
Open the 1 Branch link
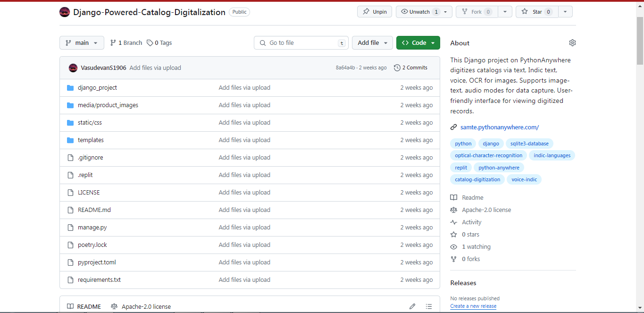point(126,43)
